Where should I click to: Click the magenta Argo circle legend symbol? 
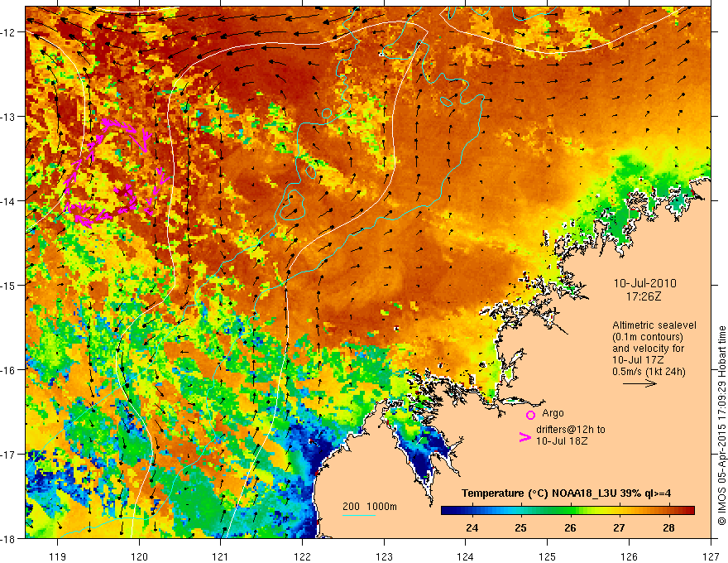click(x=530, y=415)
